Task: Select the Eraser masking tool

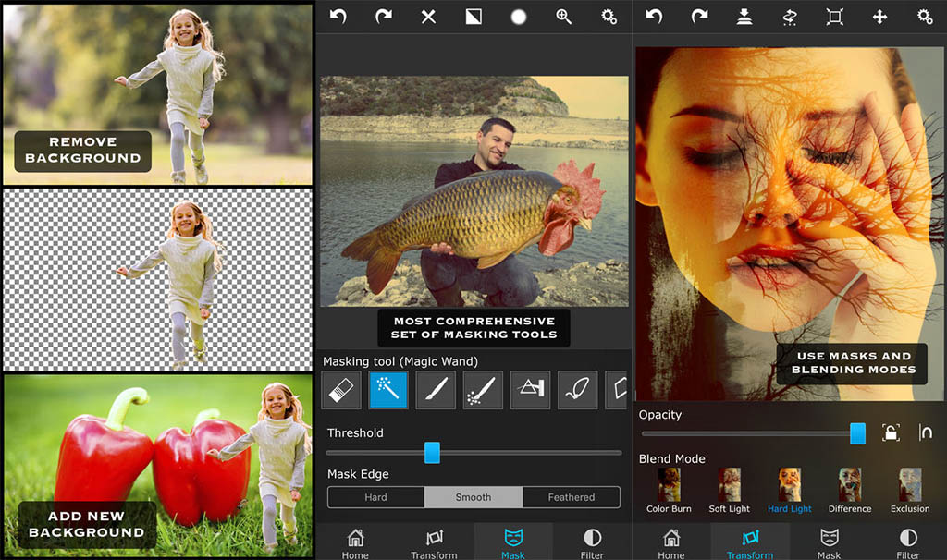Action: (x=341, y=390)
